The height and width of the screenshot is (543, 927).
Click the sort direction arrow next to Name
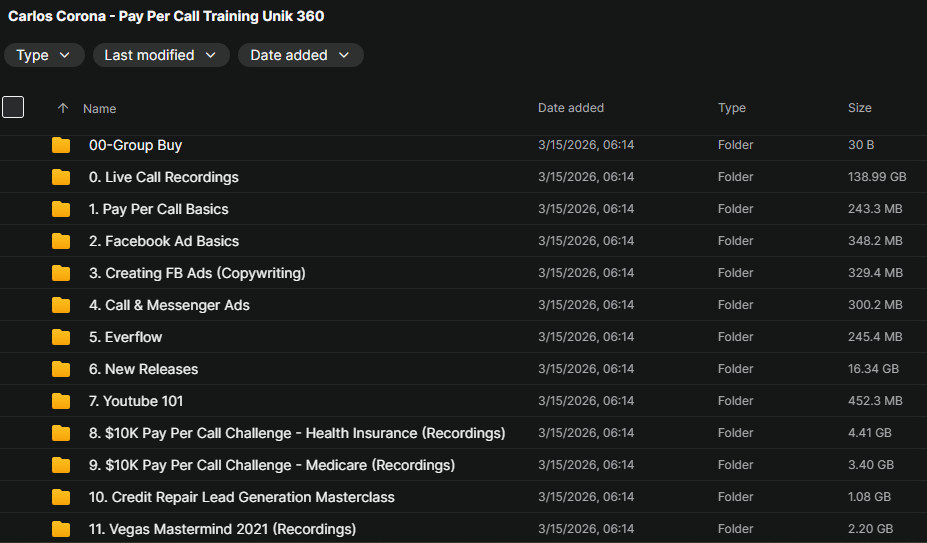pyautogui.click(x=63, y=108)
